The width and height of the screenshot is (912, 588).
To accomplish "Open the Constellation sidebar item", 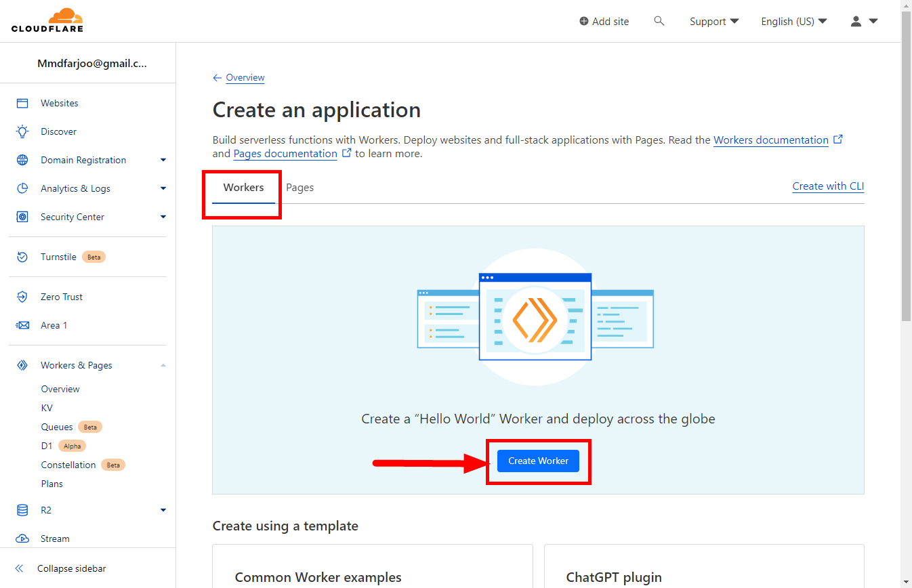I will pyautogui.click(x=68, y=465).
